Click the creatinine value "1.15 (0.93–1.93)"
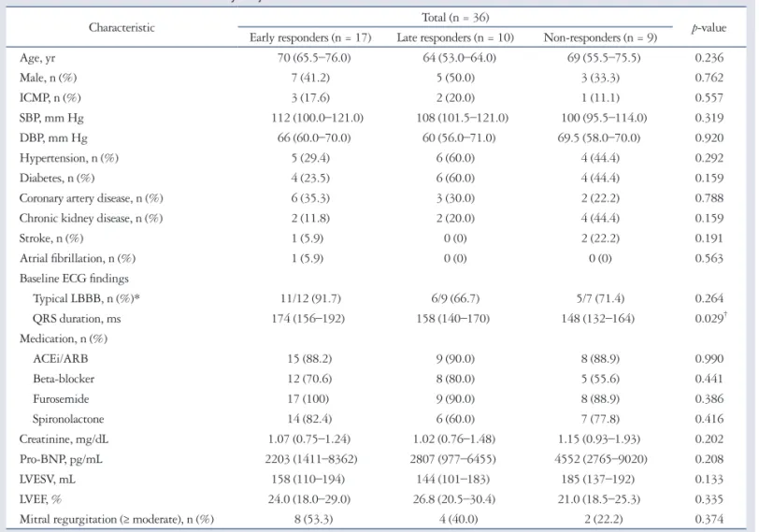Viewport: 759px width, 532px height. coord(599,439)
